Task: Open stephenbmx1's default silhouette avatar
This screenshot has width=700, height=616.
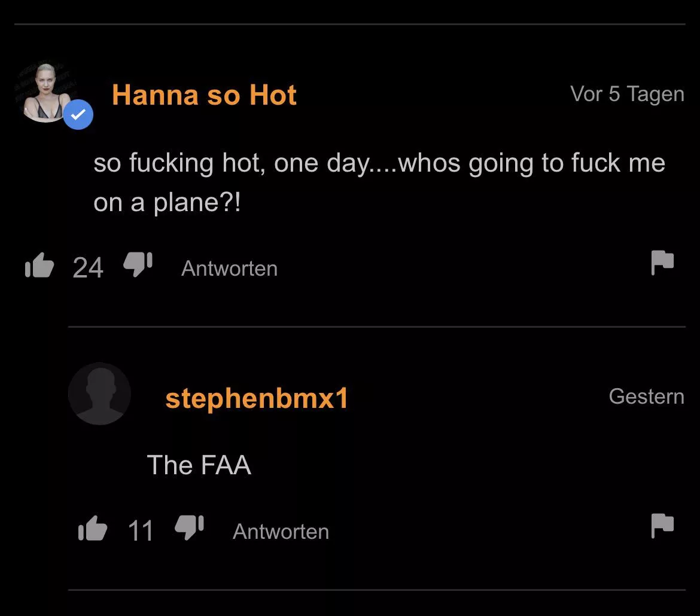Action: (99, 394)
